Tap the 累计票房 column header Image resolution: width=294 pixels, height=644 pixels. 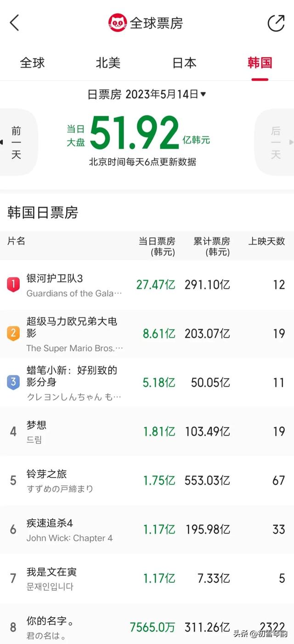click(212, 247)
